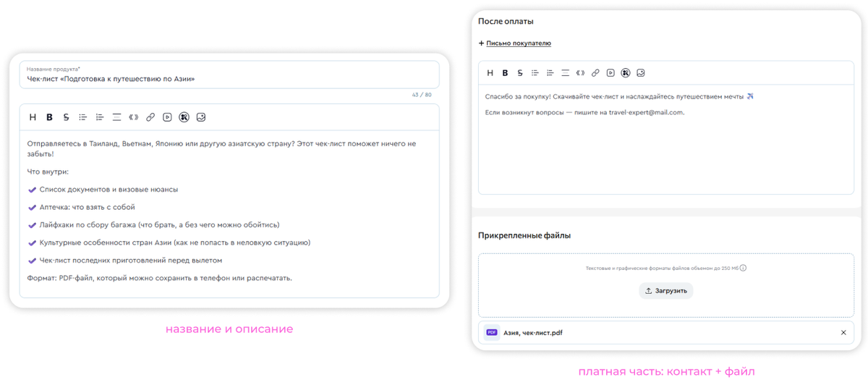This screenshot has height=385, width=868.
Task: Insert bulleted list in the product description toolbar
Action: [83, 117]
